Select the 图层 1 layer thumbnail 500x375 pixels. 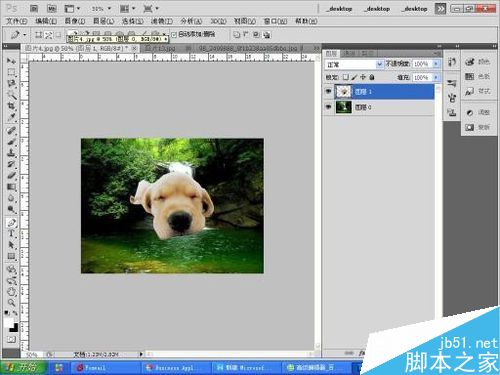tap(343, 91)
